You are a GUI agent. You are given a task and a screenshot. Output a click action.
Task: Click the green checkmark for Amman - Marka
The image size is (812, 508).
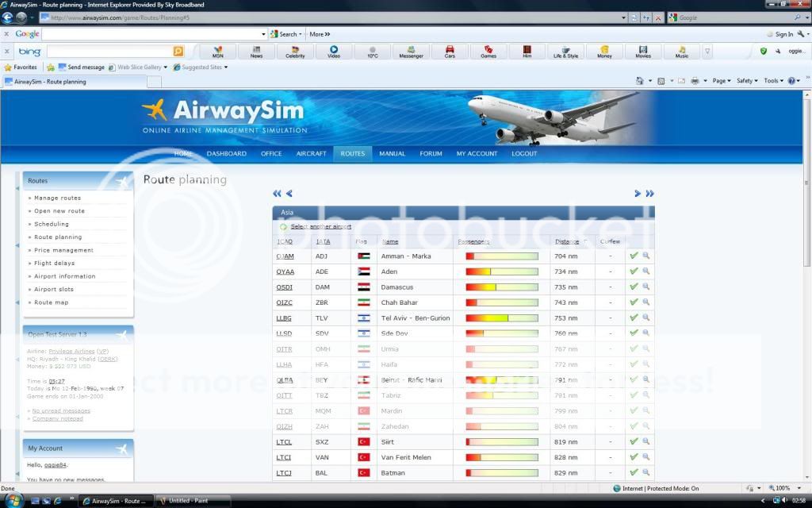(634, 256)
